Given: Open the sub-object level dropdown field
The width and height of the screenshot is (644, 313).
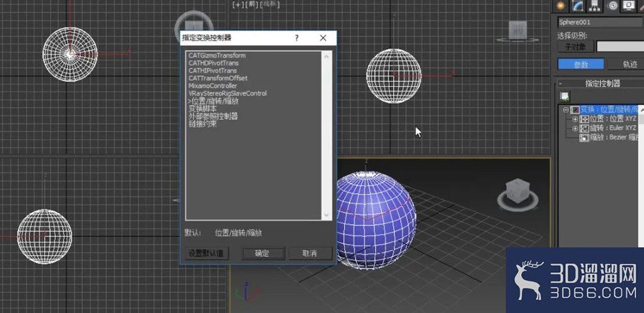Looking at the screenshot, I should point(621,47).
